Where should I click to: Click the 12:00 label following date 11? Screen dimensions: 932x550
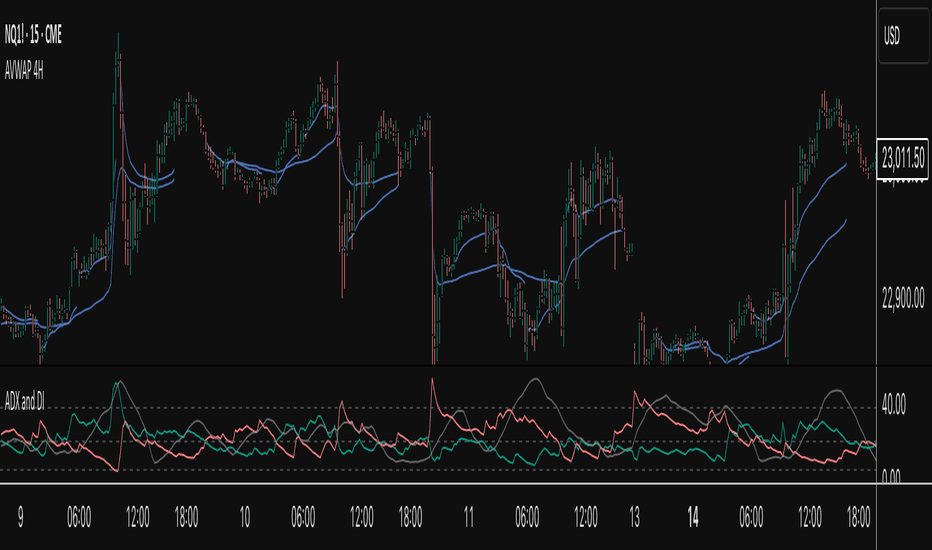click(x=585, y=517)
